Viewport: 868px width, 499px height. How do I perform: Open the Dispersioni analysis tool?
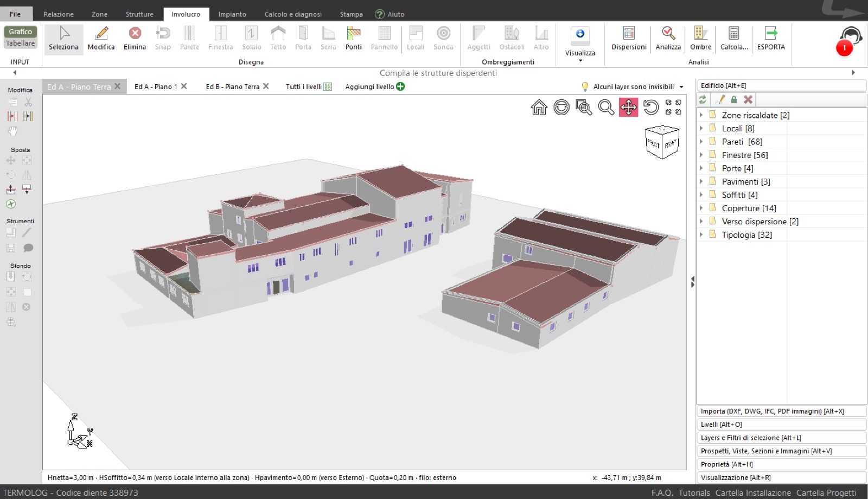[629, 38]
